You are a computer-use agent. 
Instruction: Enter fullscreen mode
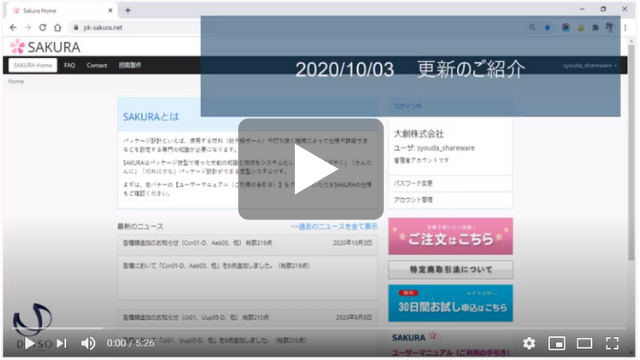pos(612,343)
